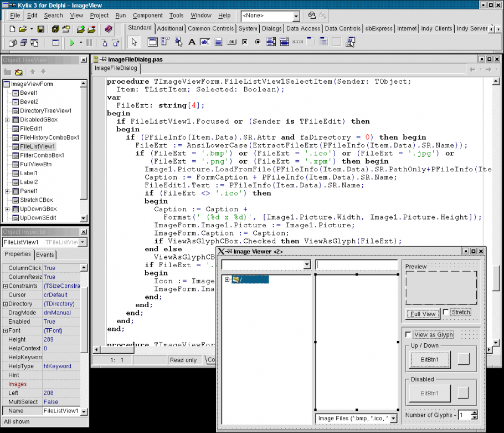504x433 pixels.
Task: Expand the Font property
Action: (5, 330)
